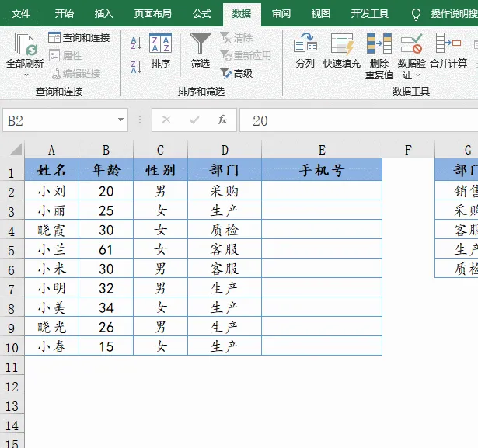The width and height of the screenshot is (478, 448).
Task: Click Remove Duplicates (删除重复值)
Action: click(x=379, y=57)
